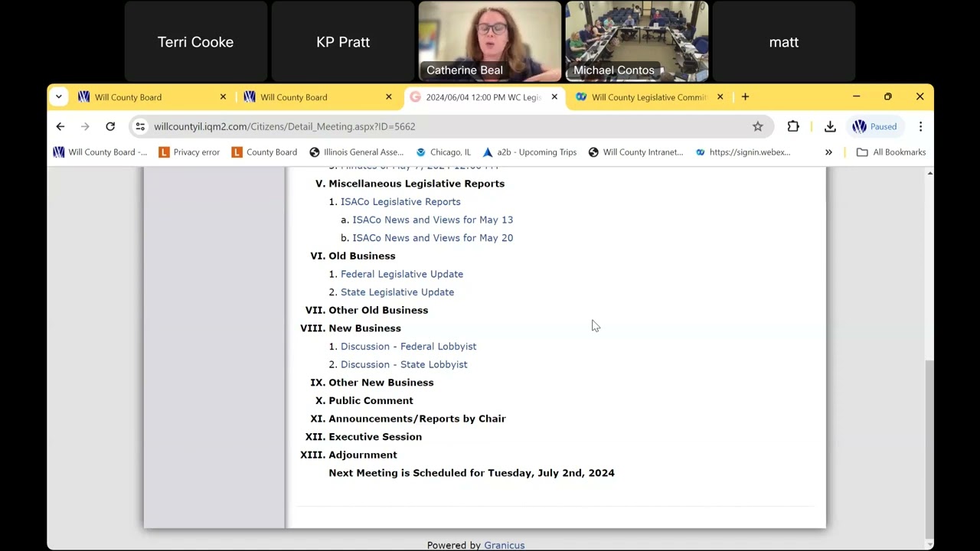
Task: View site information icon in address bar
Action: click(x=140, y=126)
